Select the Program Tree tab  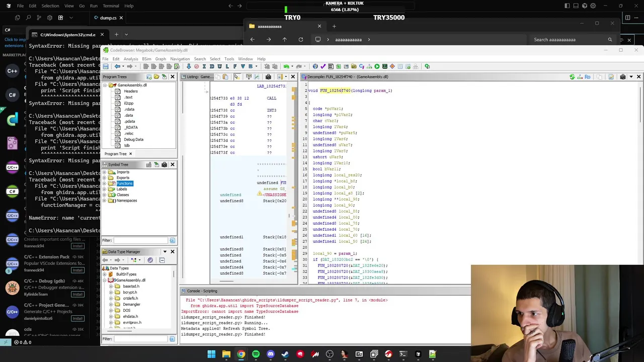115,154
